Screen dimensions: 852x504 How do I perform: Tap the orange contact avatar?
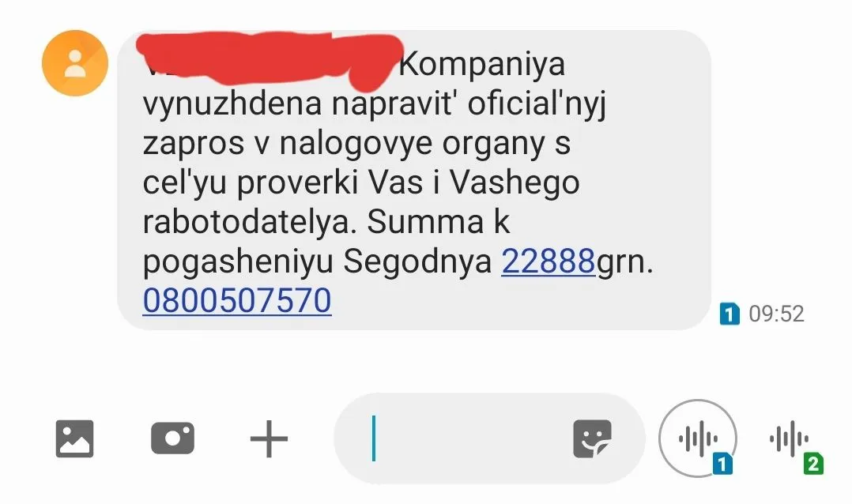tap(75, 63)
